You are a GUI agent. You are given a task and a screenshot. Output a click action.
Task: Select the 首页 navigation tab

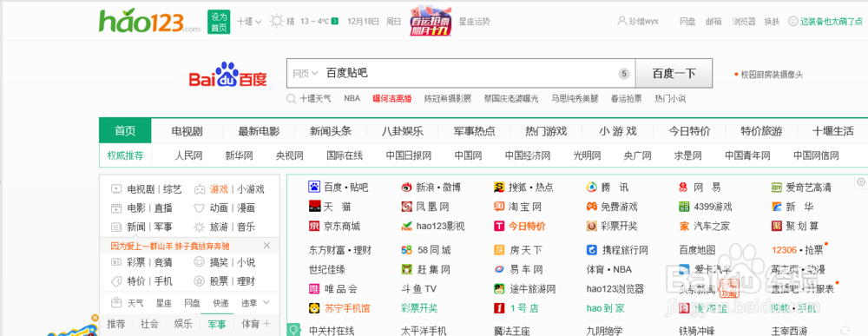click(x=125, y=131)
